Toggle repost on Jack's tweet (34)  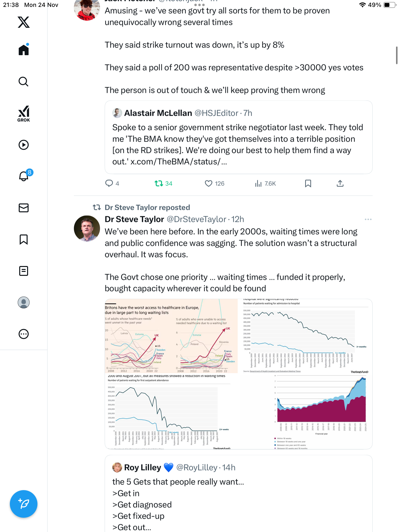click(x=159, y=183)
